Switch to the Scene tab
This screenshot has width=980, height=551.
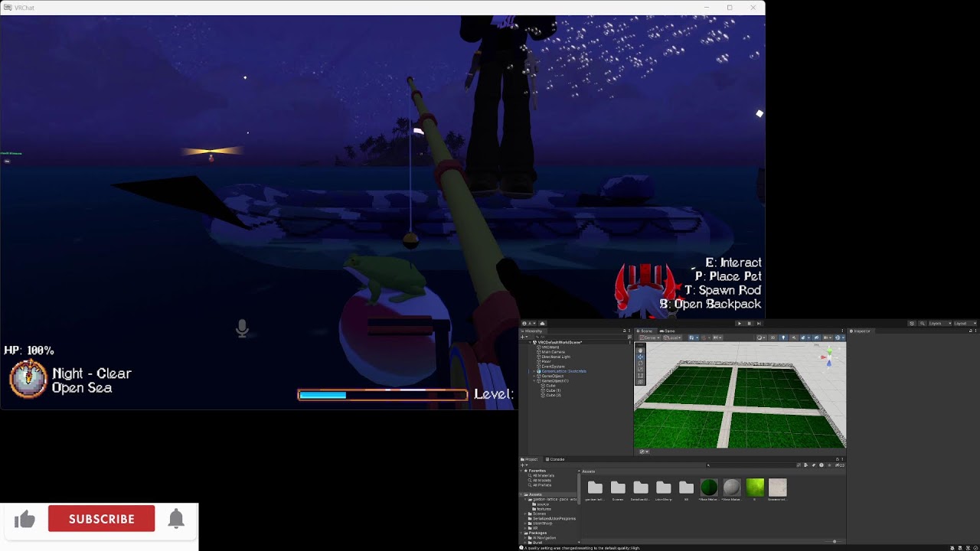[x=645, y=331]
